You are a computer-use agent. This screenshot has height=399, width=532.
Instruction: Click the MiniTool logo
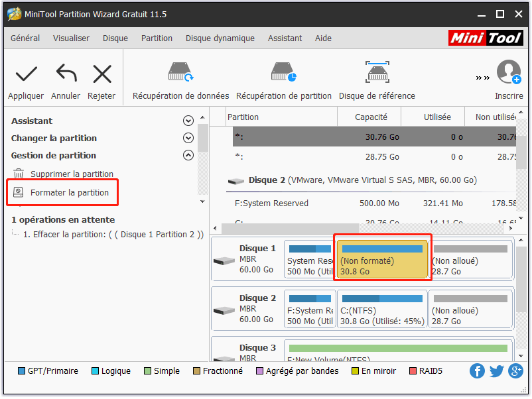point(486,38)
